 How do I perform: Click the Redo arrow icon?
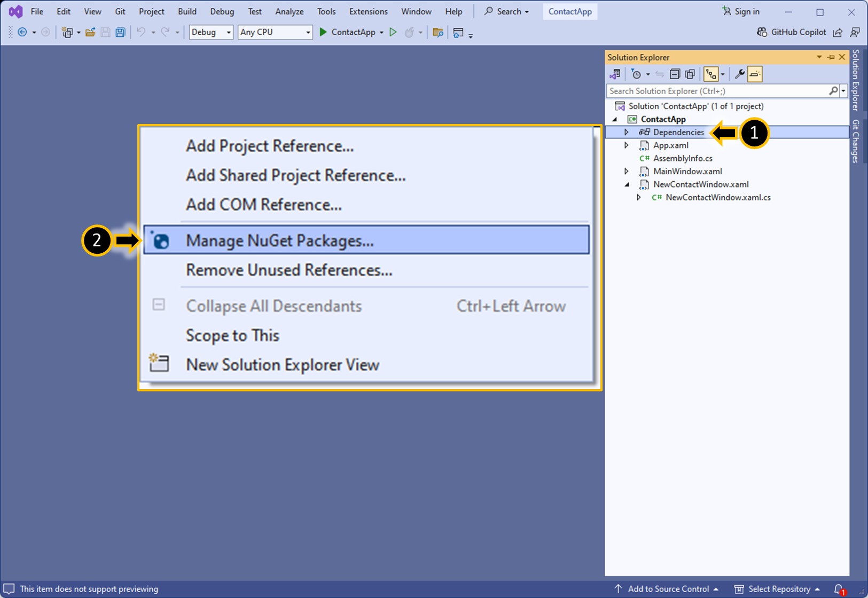[165, 33]
